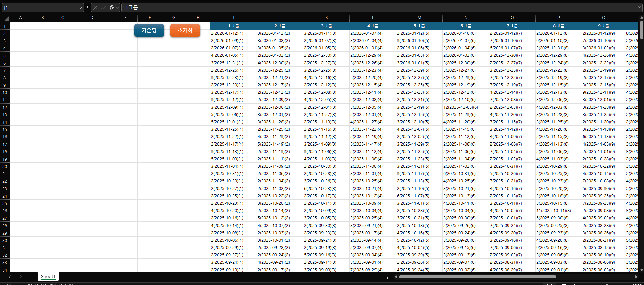Viewport: 644px width, 285px height.
Task: Select row 10 header
Action: 5,92
